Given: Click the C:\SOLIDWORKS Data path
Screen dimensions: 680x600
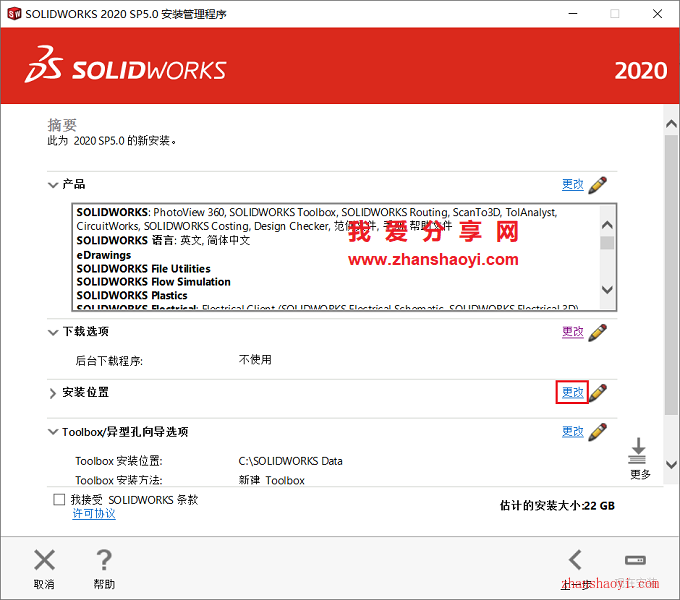Looking at the screenshot, I should (x=291, y=461).
